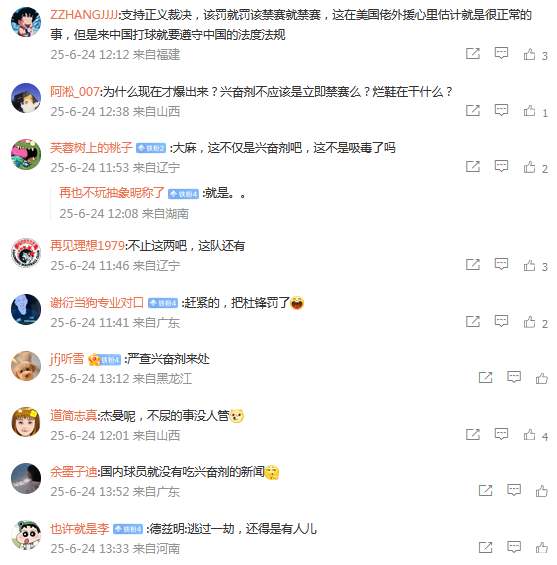557x565 pixels.
Task: Open 也许就是李's cartoon avatar
Action: tap(26, 535)
